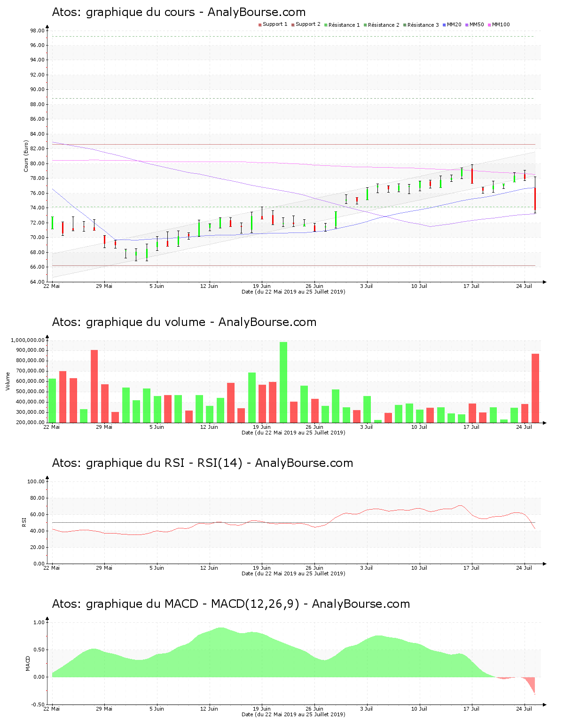Screen dimensions: 564x728
Task: Click the '64.00' value on the price axis
Action: (x=37, y=282)
